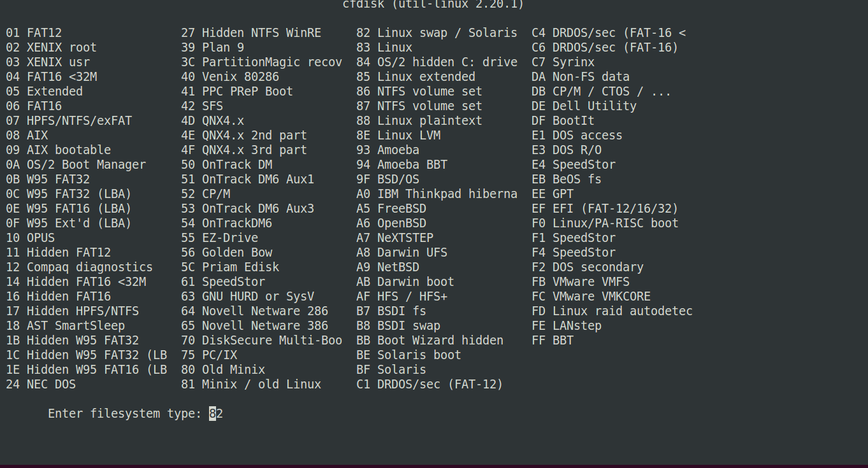Select the FB VMware VMFS entry
The width and height of the screenshot is (868, 468).
(x=581, y=282)
